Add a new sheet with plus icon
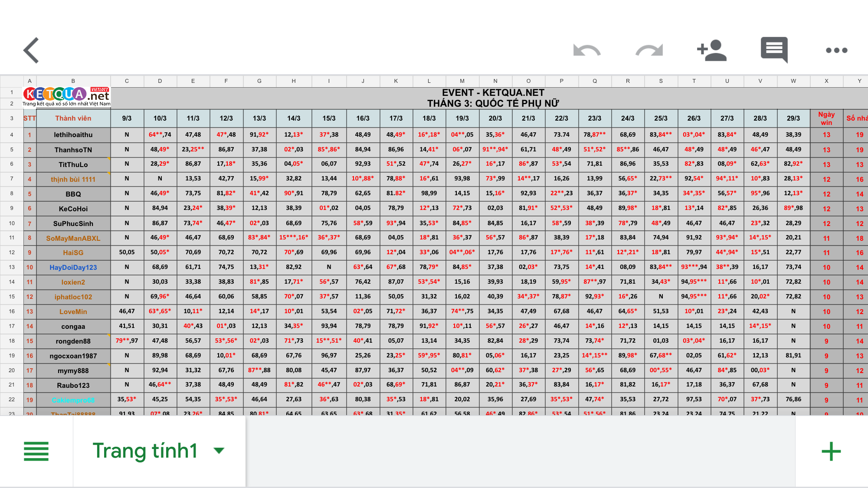The height and width of the screenshot is (488, 868). click(x=831, y=451)
